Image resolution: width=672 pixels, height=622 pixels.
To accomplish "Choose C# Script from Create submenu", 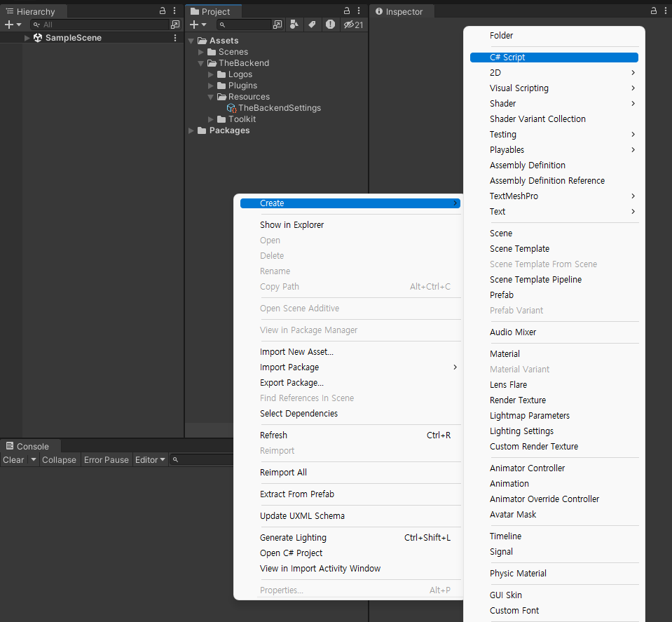I will [554, 57].
